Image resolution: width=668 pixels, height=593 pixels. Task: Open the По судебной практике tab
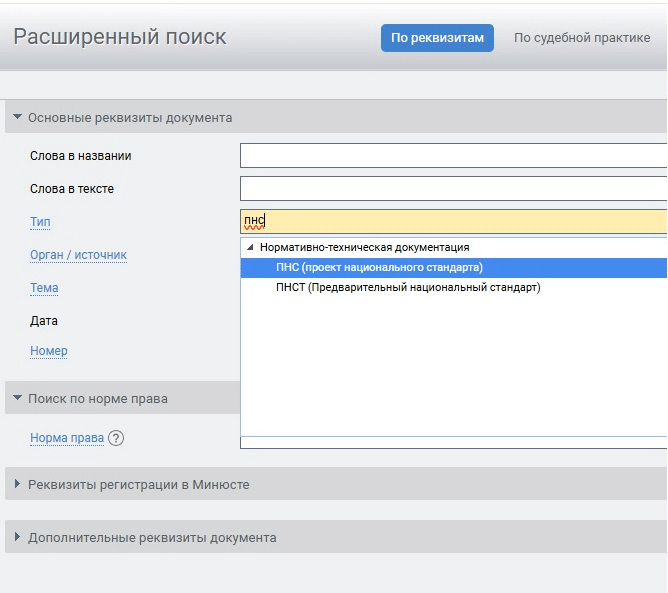[x=581, y=38]
